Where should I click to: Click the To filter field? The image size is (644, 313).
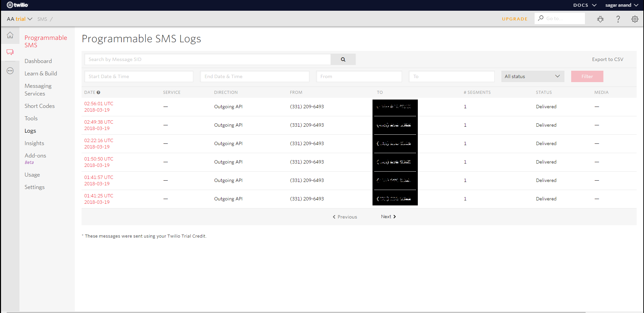(x=451, y=76)
